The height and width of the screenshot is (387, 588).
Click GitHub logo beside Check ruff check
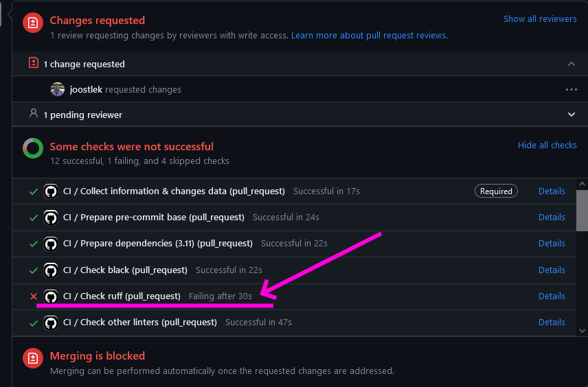[x=50, y=296]
